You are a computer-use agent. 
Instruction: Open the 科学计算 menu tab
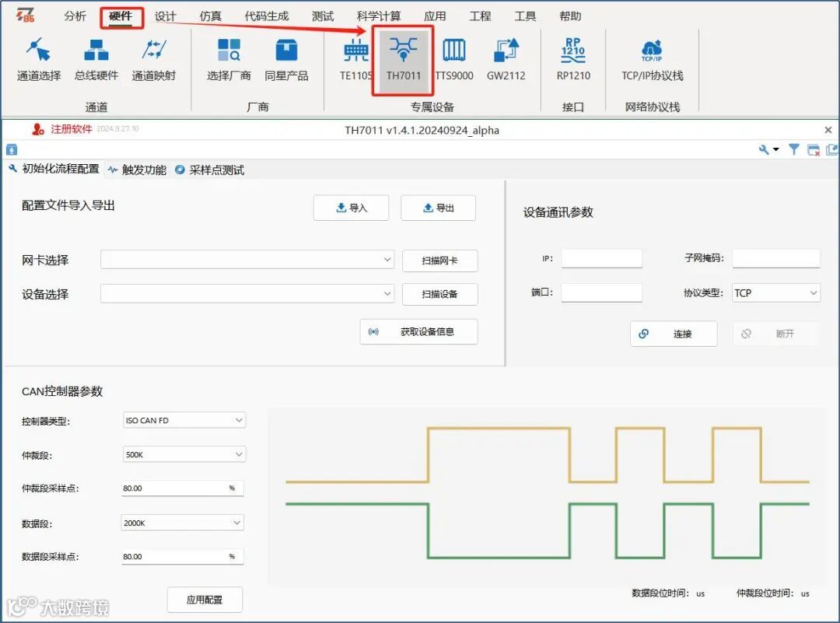[379, 16]
